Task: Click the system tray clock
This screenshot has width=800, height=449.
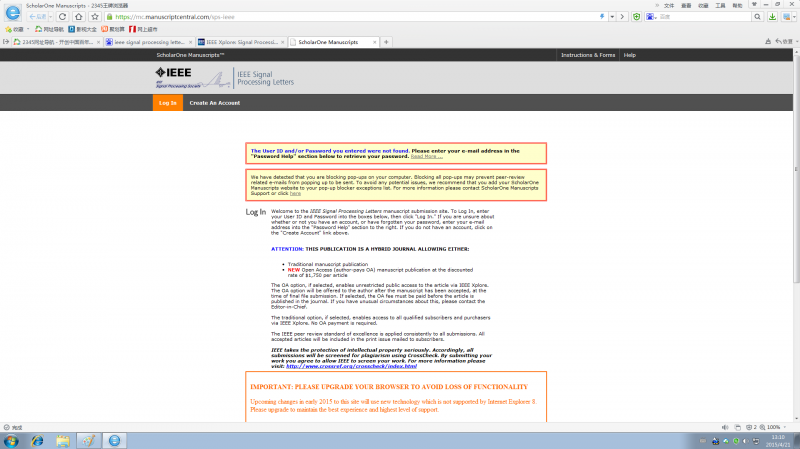Action: [778, 441]
